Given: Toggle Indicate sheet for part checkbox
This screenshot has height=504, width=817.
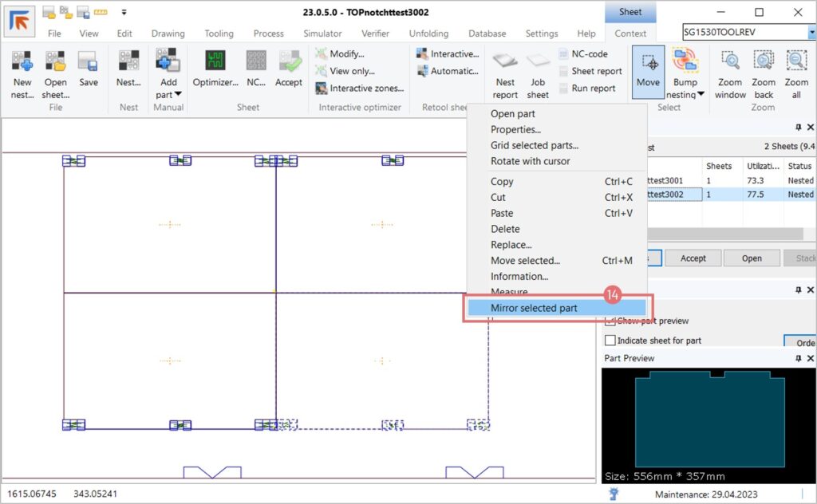Looking at the screenshot, I should [610, 341].
